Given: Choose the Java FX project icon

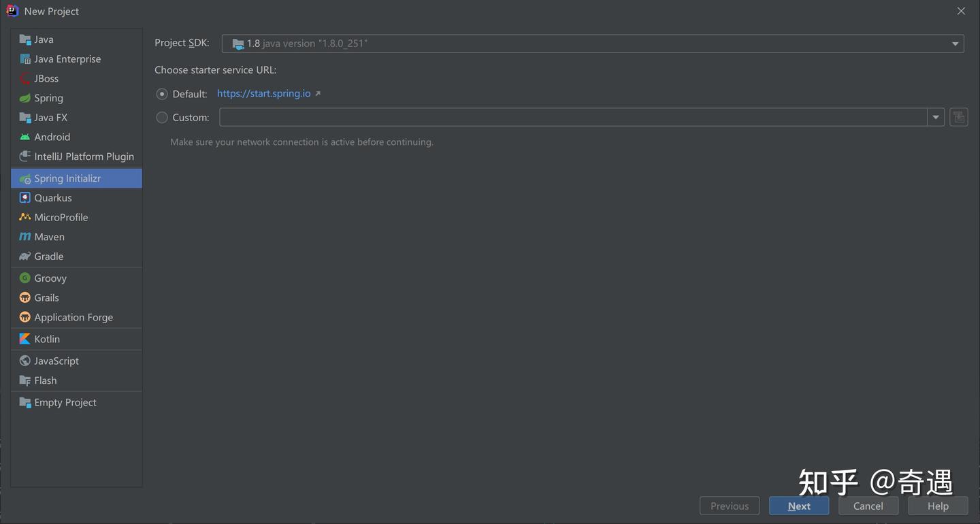Looking at the screenshot, I should pyautogui.click(x=24, y=117).
